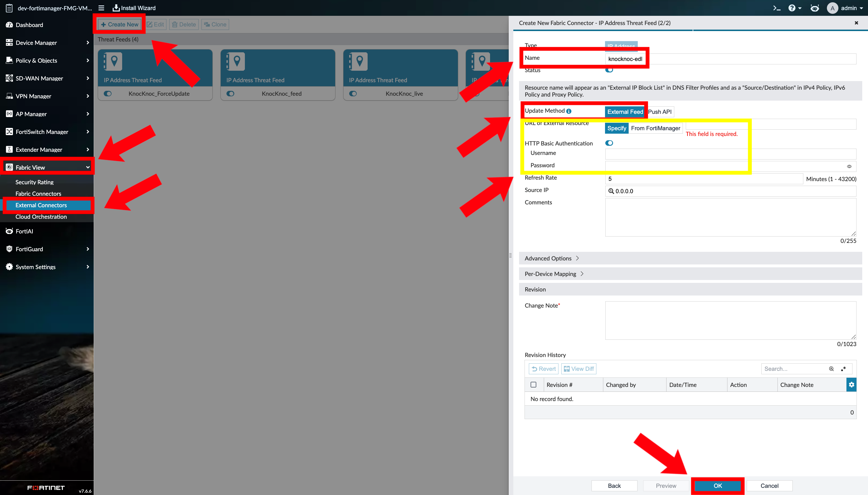Open Fabric Connectors menu item

[39, 193]
